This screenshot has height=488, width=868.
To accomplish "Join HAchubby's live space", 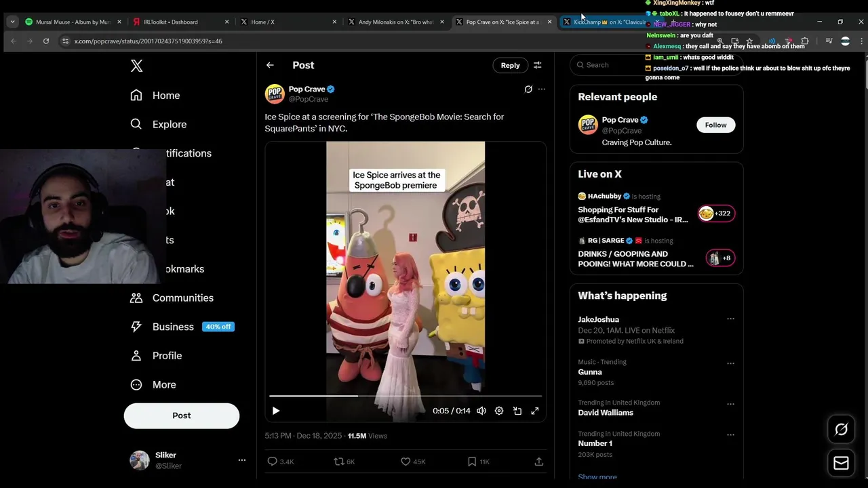I will 633,209.
